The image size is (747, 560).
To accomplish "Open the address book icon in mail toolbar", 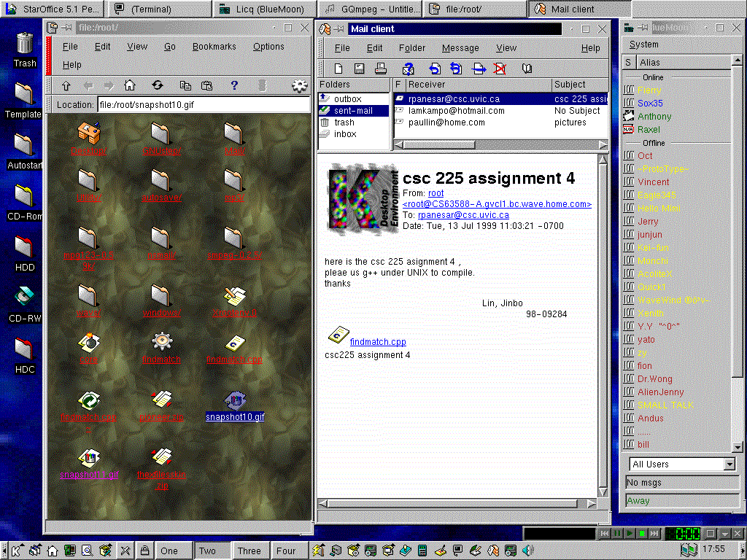I will (x=527, y=69).
